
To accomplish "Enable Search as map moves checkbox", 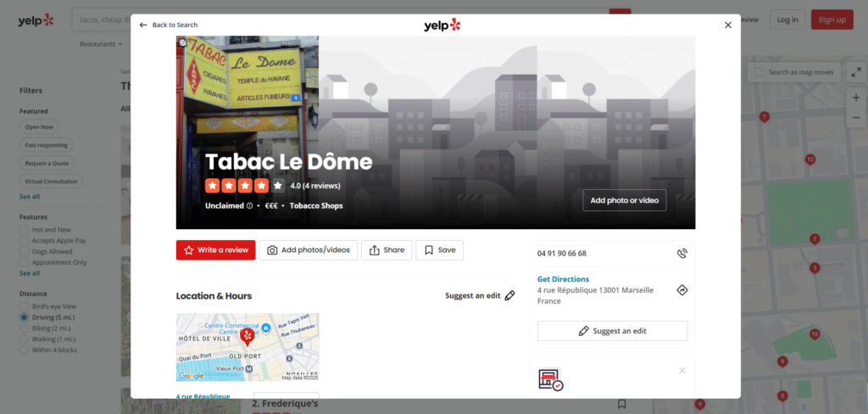I will [x=759, y=72].
